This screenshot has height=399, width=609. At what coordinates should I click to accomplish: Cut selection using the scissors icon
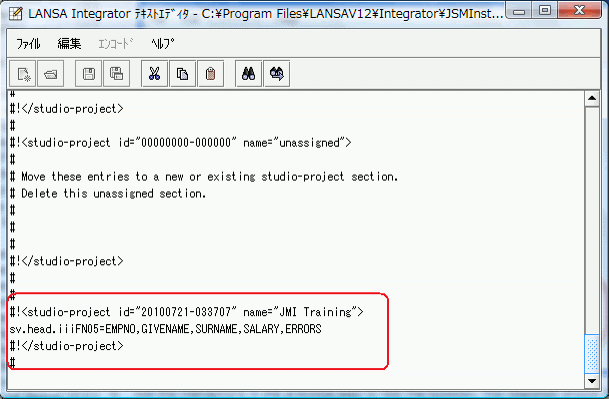[155, 73]
